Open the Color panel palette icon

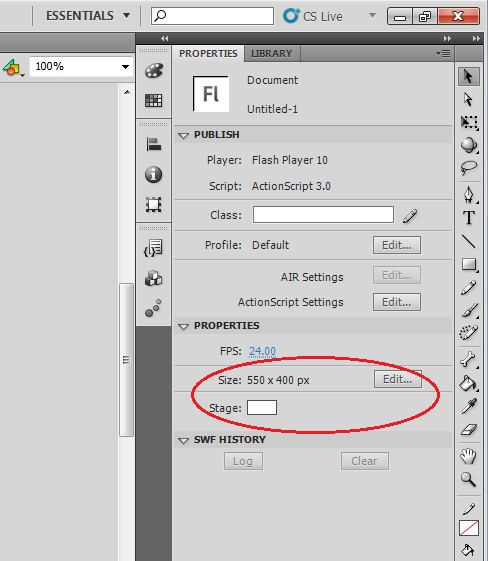(154, 70)
